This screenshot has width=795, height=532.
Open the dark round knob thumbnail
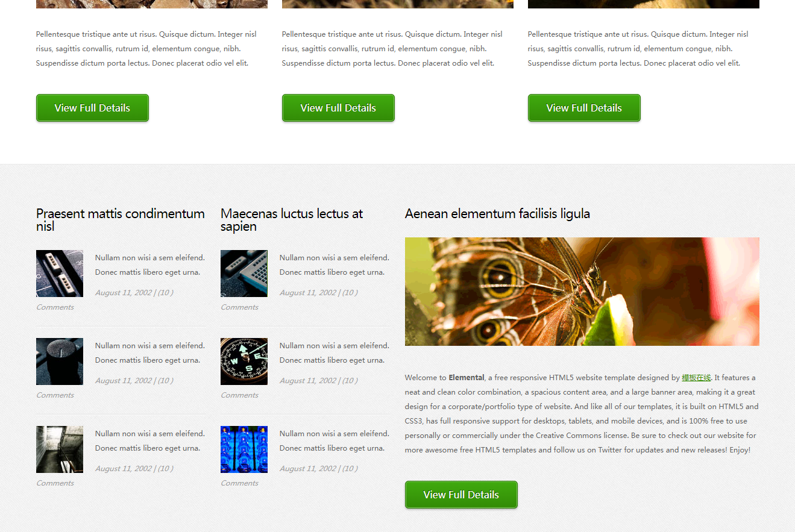pos(60,361)
